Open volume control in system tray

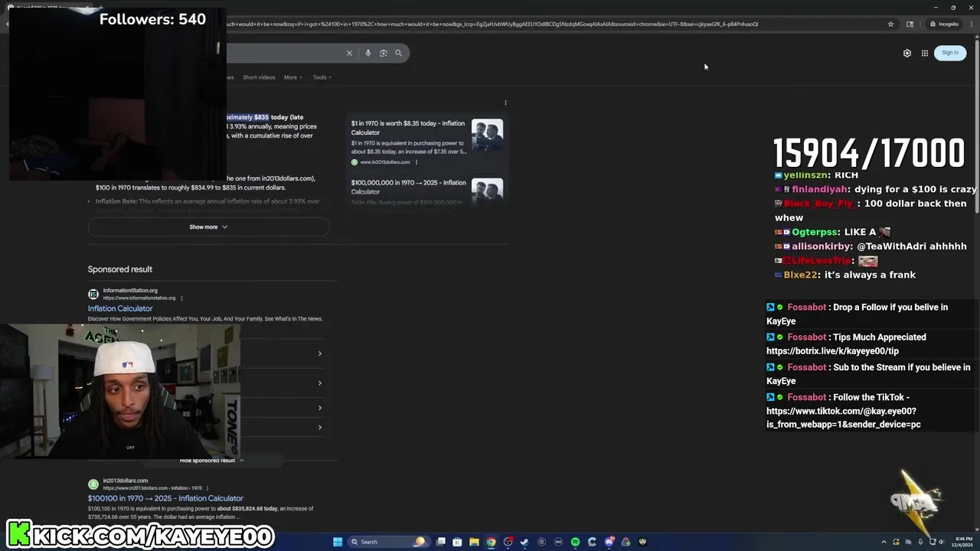941,542
